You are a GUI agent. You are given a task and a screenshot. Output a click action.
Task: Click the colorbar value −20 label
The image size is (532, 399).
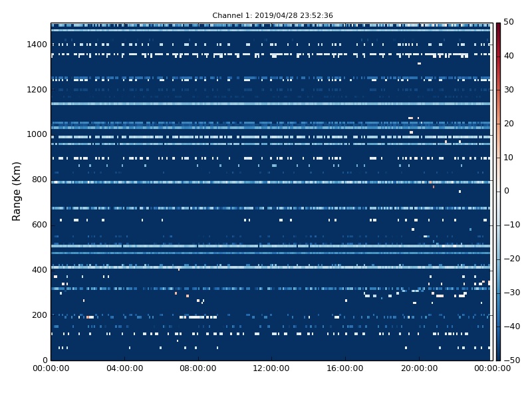point(512,259)
